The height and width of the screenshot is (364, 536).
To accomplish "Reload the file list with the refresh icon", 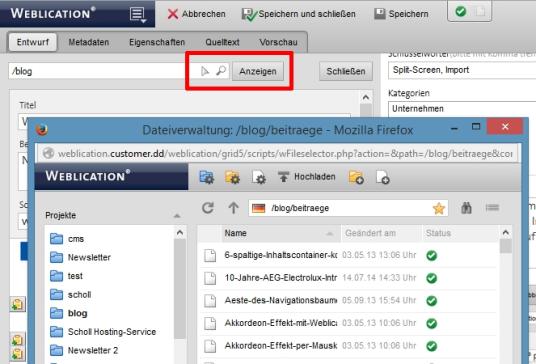I will point(208,207).
